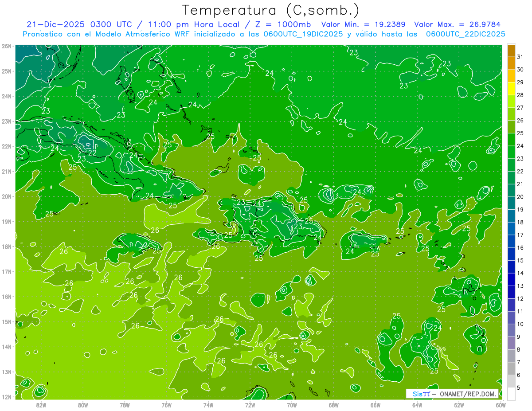Image resolution: width=532 pixels, height=411 pixels.
Task: Click valid-until time '0600UTC_22DIC2025'
Action: (x=465, y=34)
